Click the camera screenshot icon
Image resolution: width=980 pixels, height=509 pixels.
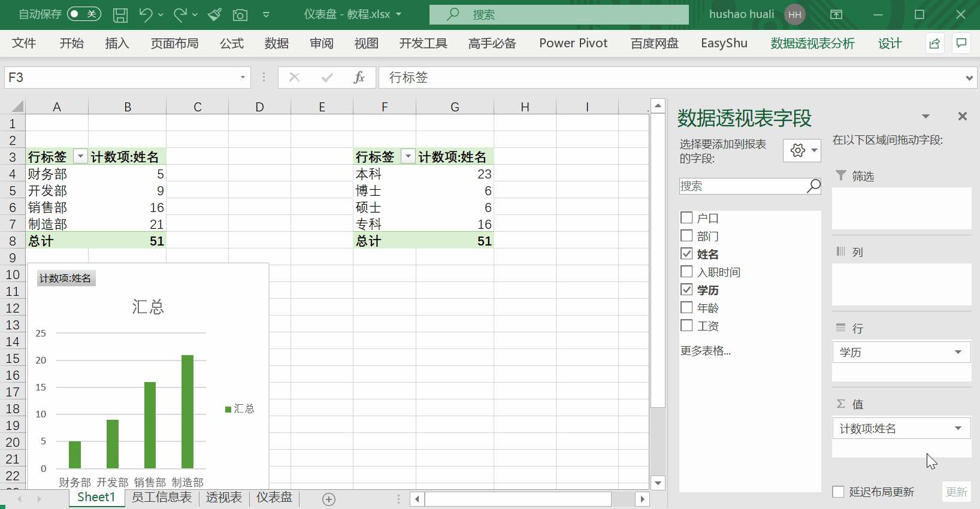(240, 15)
